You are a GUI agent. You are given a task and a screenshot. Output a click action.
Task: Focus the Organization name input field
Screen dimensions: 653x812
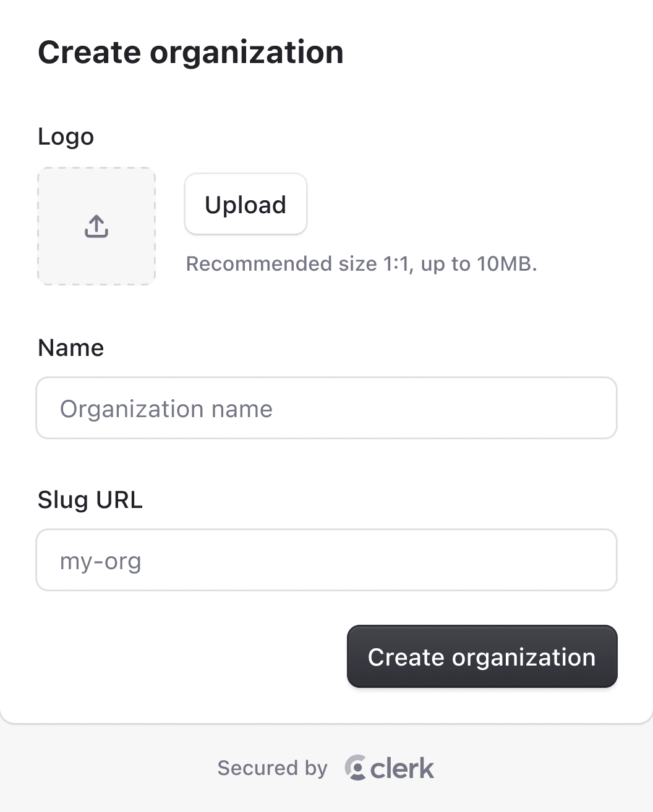(x=326, y=408)
